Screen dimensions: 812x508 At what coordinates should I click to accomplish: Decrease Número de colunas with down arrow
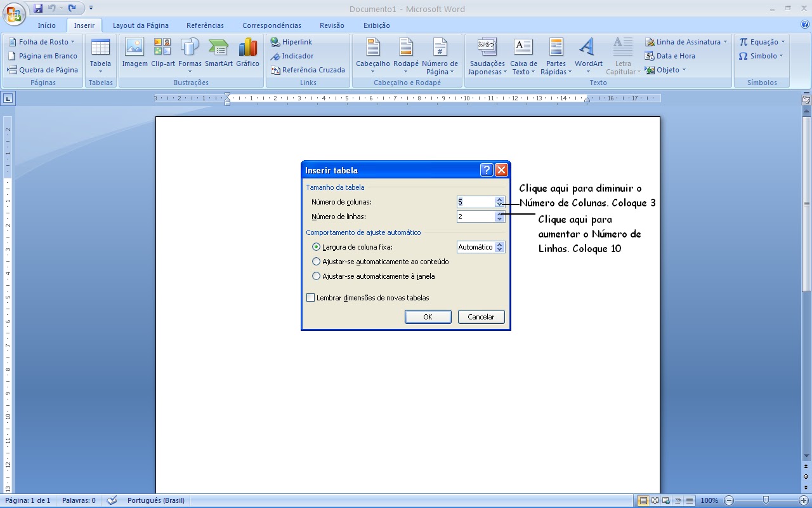(x=500, y=204)
